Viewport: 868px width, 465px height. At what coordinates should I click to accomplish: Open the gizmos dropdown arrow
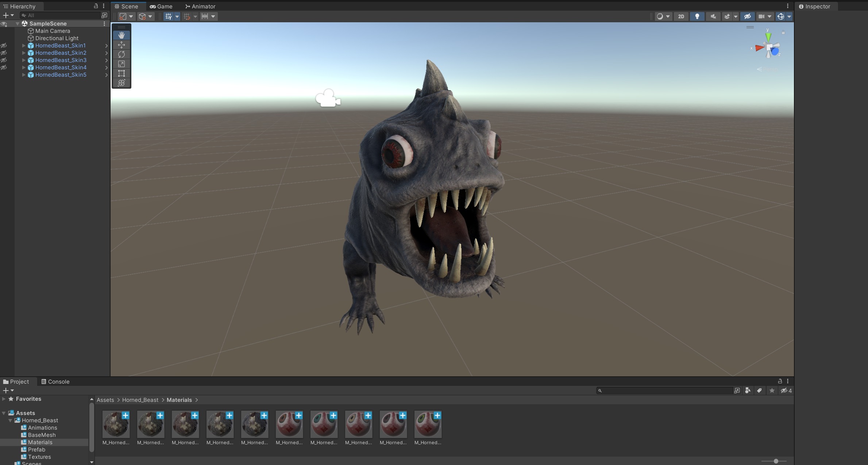[789, 16]
